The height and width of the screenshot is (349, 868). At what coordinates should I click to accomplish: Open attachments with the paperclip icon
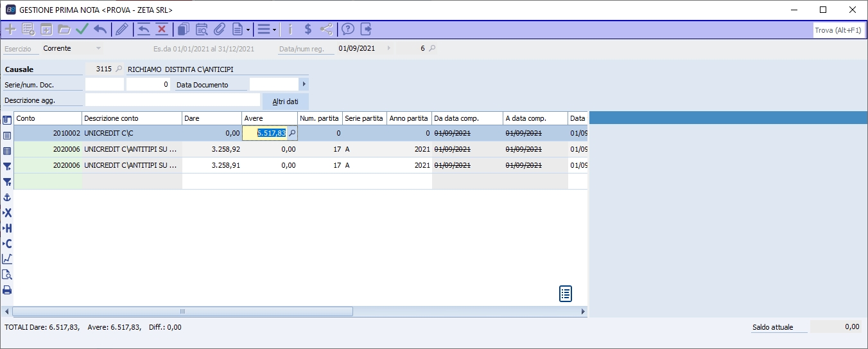(219, 29)
